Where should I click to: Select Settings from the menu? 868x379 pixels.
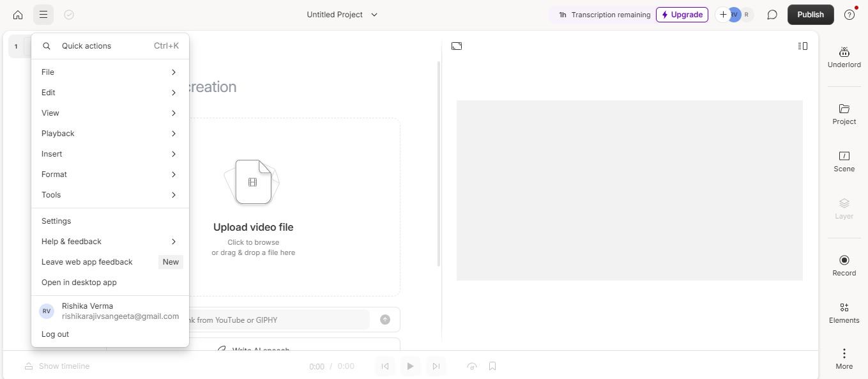tap(56, 221)
